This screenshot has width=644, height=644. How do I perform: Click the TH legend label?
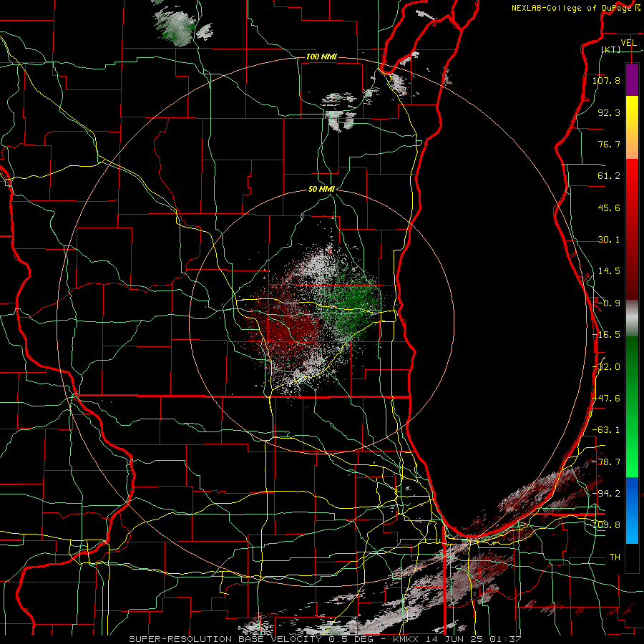(x=615, y=557)
